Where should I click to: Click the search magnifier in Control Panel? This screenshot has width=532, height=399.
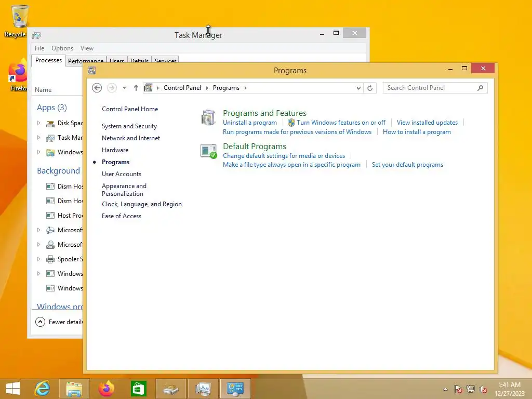point(480,88)
